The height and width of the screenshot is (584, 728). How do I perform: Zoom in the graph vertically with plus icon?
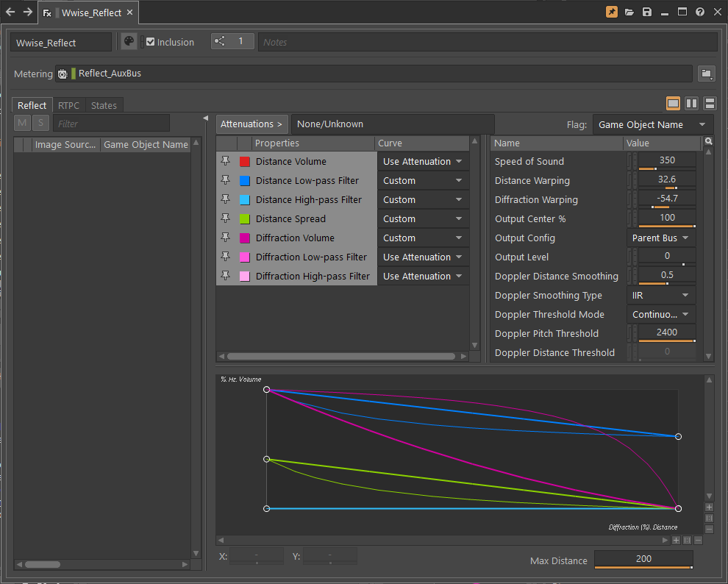click(709, 508)
